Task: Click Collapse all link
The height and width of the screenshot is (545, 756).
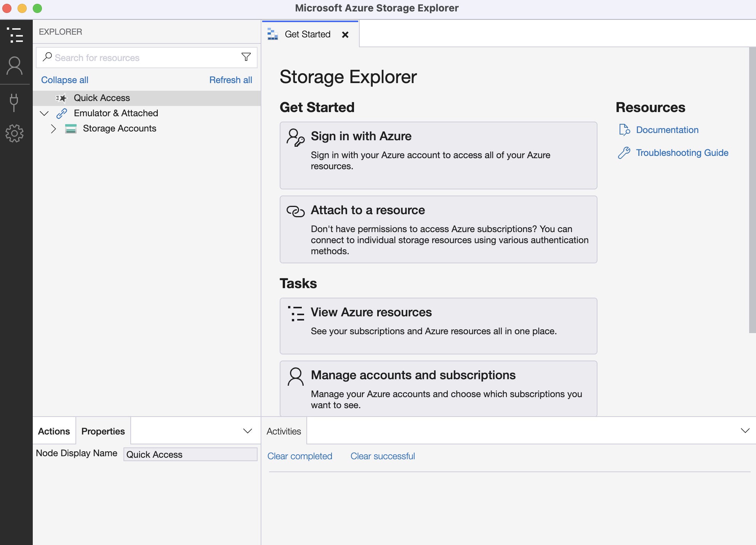Action: pos(65,80)
